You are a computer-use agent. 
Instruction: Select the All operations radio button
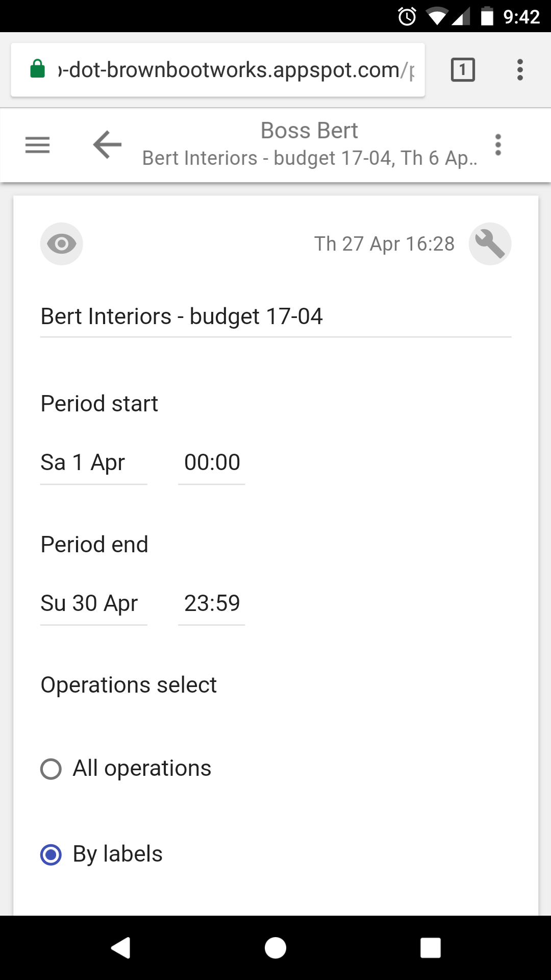coord(51,769)
